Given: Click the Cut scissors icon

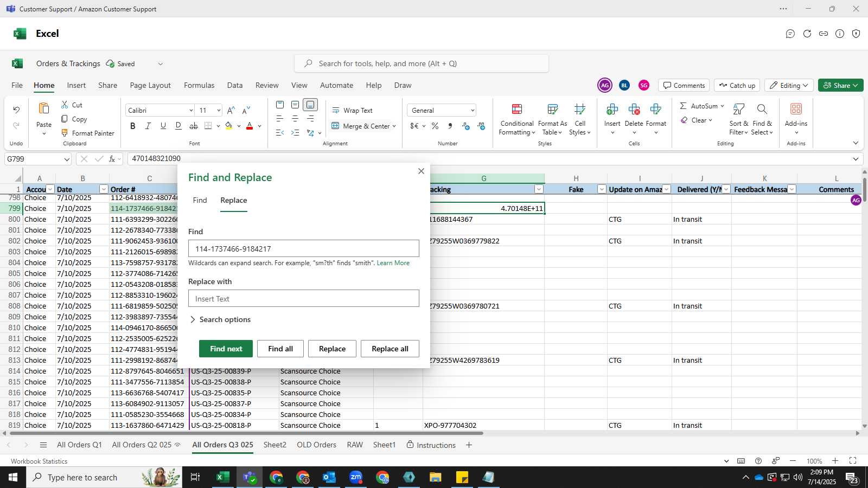Looking at the screenshot, I should tap(65, 105).
